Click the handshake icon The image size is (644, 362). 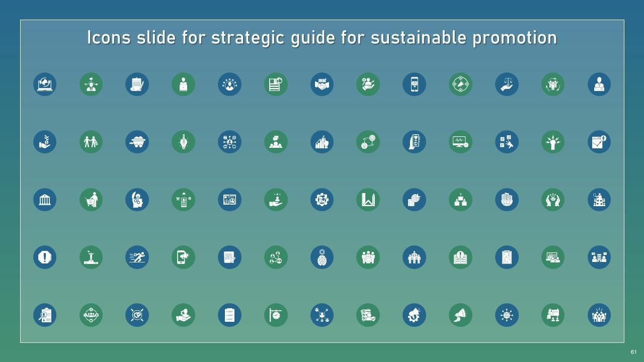pos(322,84)
